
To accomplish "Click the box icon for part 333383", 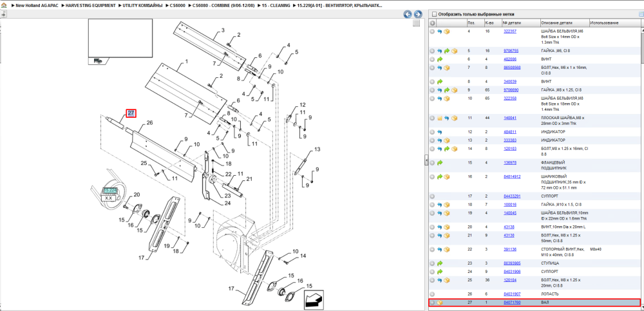I will (446, 140).
